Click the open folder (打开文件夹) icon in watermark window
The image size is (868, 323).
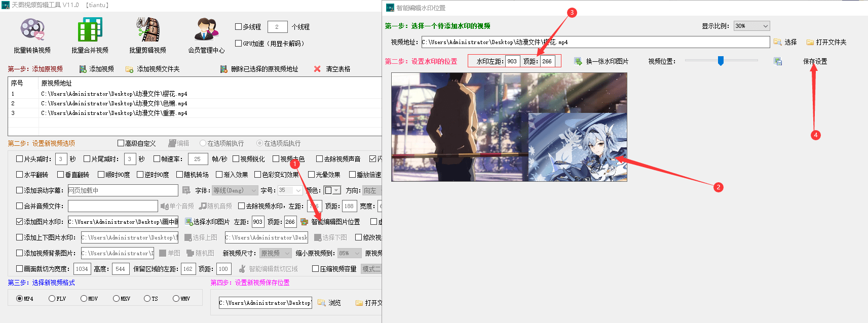point(810,42)
